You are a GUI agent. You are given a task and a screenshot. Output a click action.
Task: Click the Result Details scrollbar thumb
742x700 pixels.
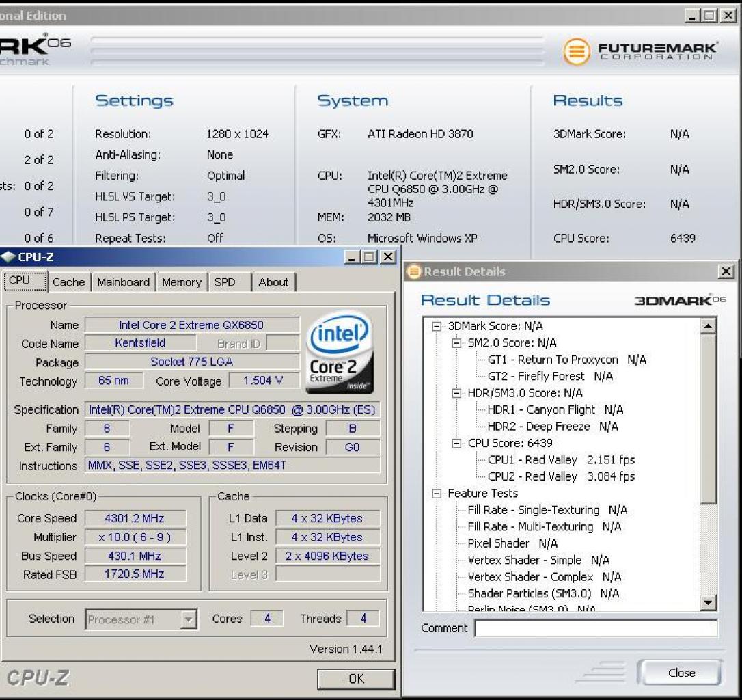[x=709, y=418]
